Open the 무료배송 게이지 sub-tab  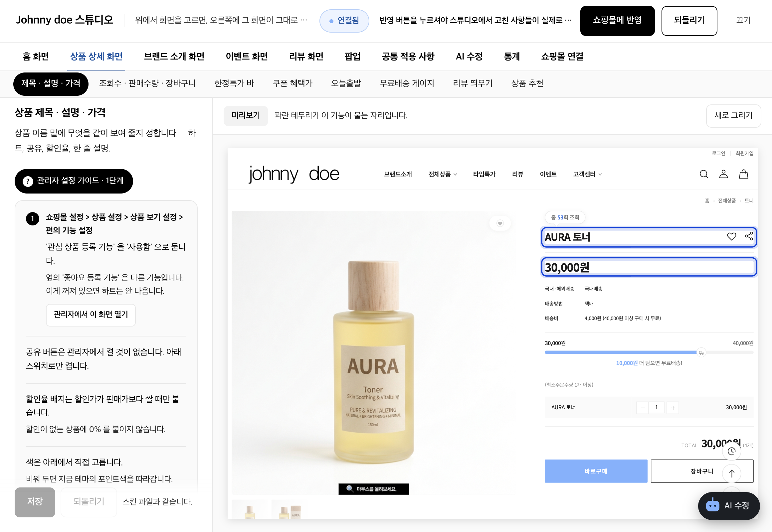pos(407,83)
